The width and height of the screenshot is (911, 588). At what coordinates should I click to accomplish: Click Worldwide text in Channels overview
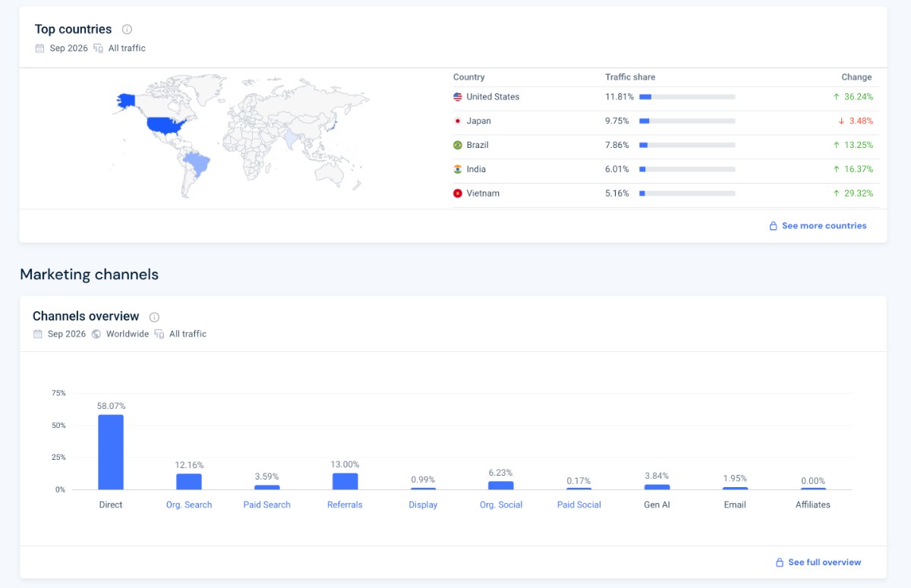pos(128,334)
